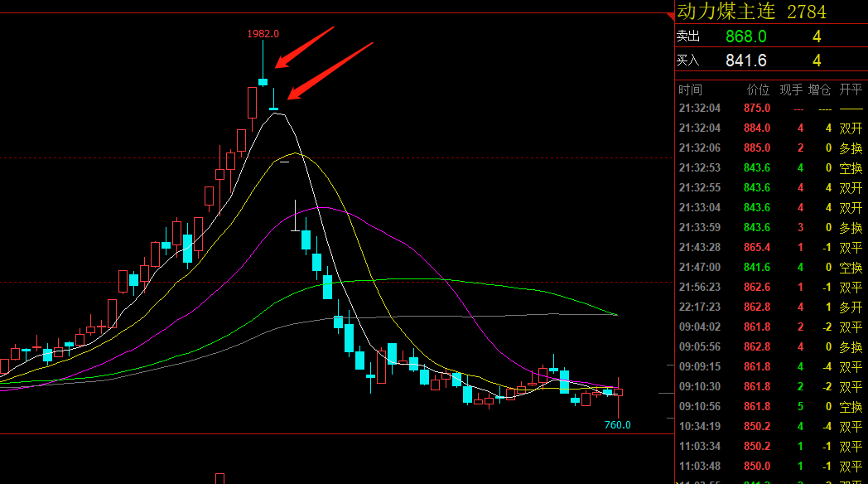Click the 22:17:23 timestamp
Image resolution: width=868 pixels, height=484 pixels.
click(x=700, y=307)
